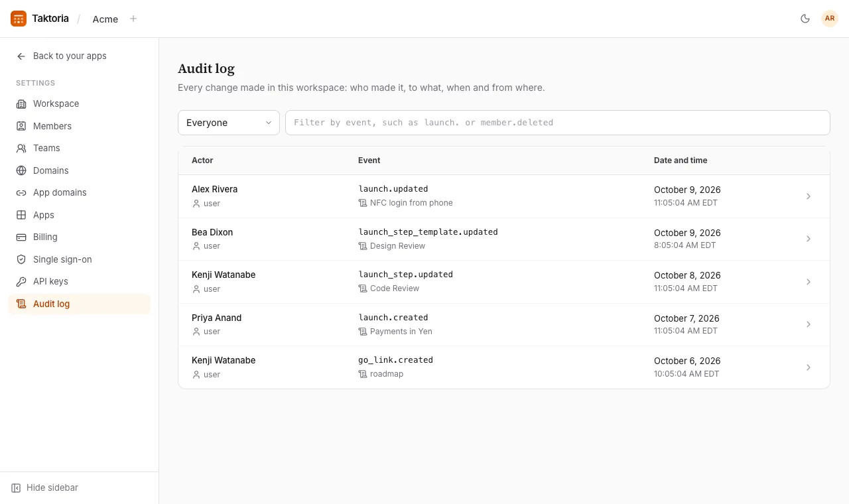The width and height of the screenshot is (849, 504).
Task: Select Single sign-on in sidebar
Action: pos(80,259)
